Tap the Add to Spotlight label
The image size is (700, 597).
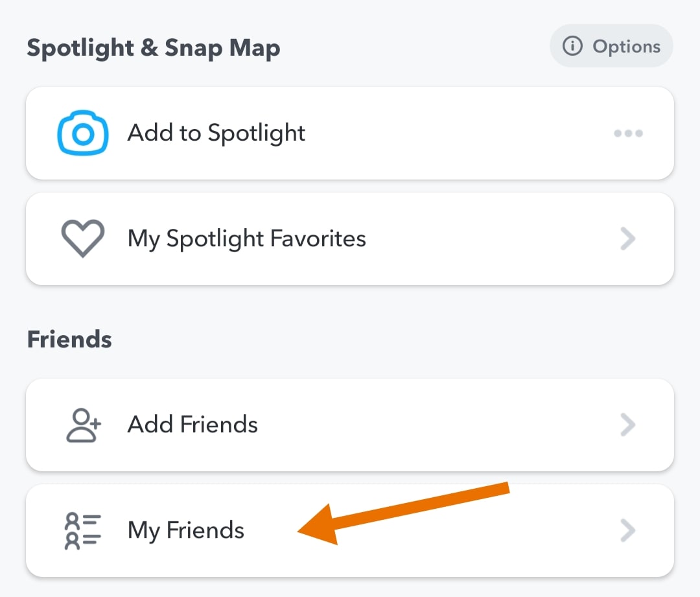tap(216, 134)
